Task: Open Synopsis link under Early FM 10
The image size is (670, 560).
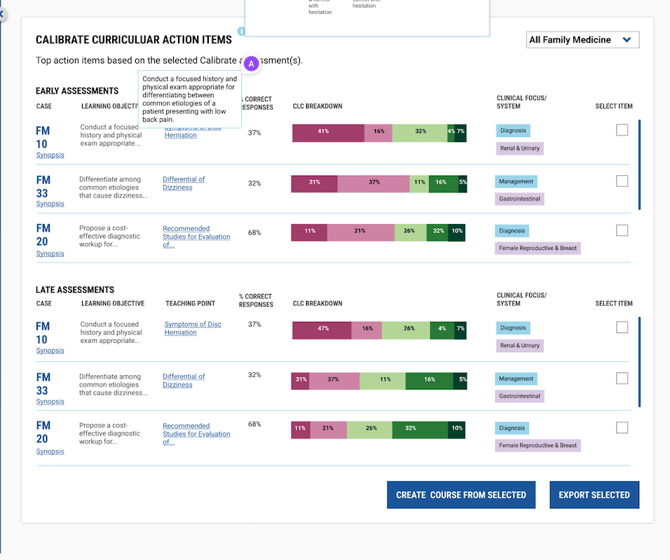Action: click(50, 155)
